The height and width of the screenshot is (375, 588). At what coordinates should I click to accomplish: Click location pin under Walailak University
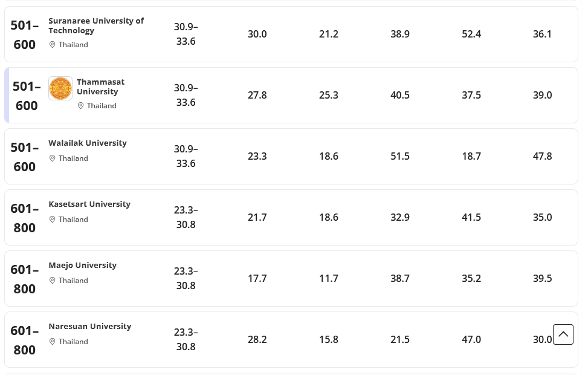pos(53,158)
